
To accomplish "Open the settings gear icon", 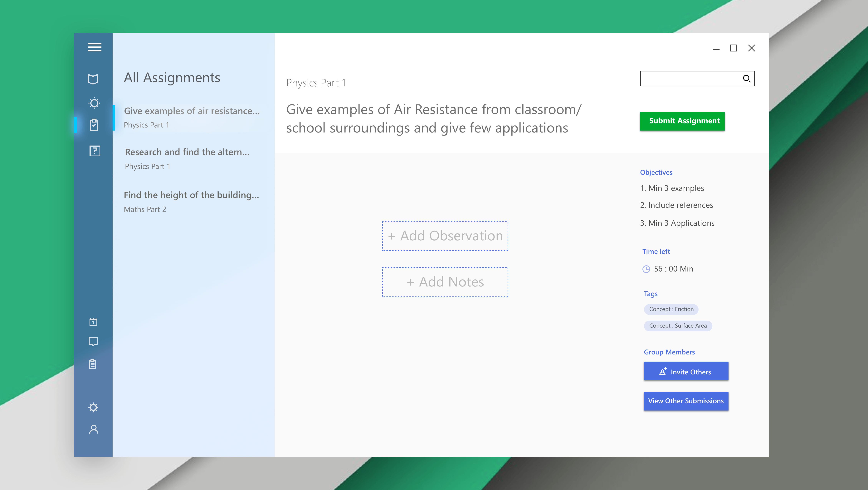I will [x=93, y=407].
